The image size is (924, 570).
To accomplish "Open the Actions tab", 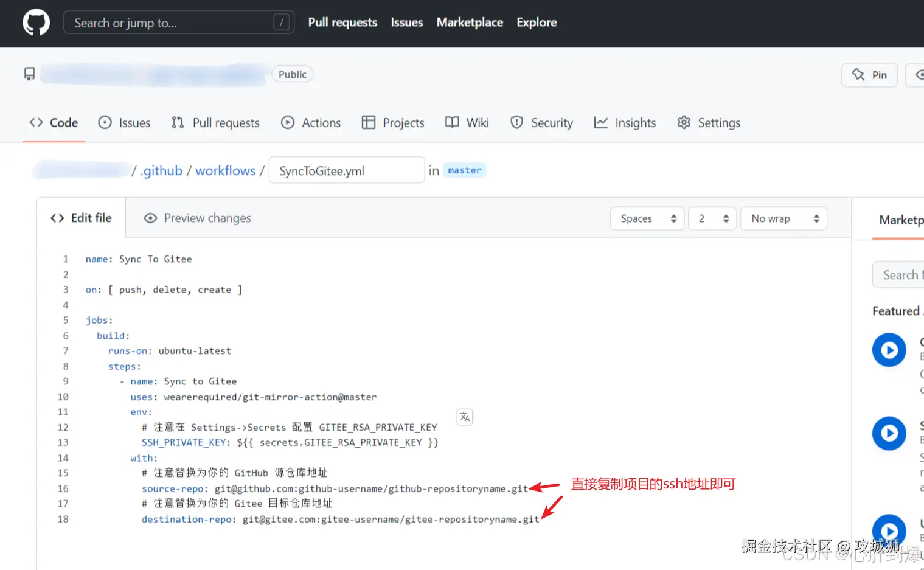I will [x=311, y=123].
